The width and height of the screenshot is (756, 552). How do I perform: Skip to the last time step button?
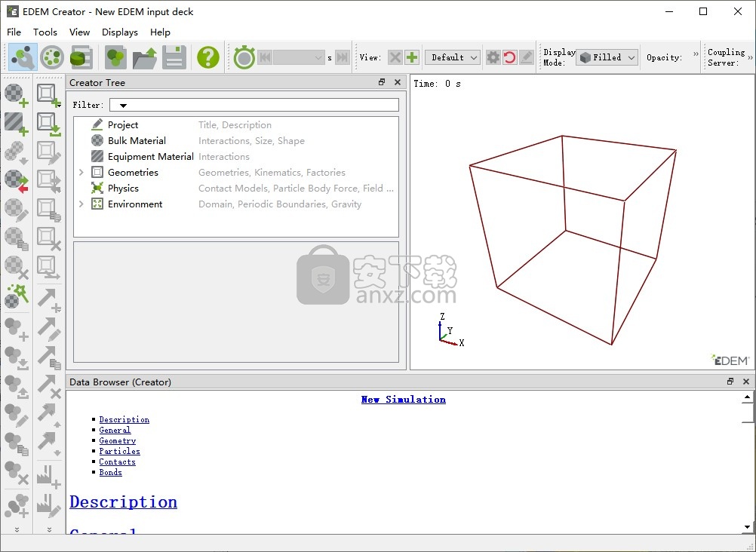pyautogui.click(x=342, y=57)
